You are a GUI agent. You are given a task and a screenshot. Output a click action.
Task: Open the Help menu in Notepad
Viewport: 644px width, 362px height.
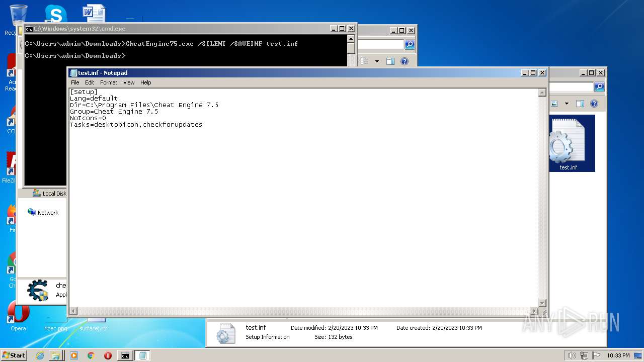(x=145, y=82)
